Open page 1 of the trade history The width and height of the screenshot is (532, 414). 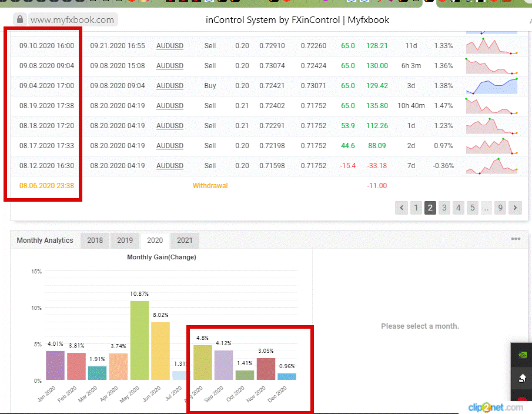point(416,208)
